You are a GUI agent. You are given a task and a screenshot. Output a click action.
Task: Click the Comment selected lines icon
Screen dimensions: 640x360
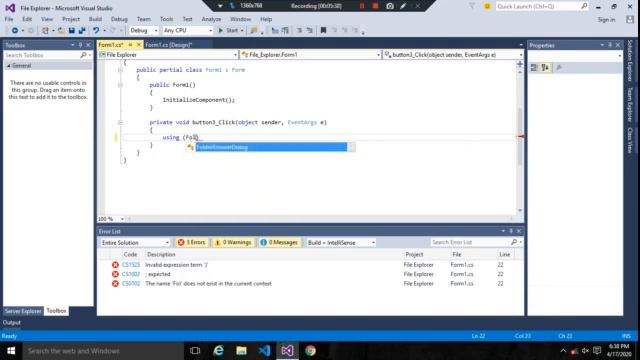tap(299, 30)
